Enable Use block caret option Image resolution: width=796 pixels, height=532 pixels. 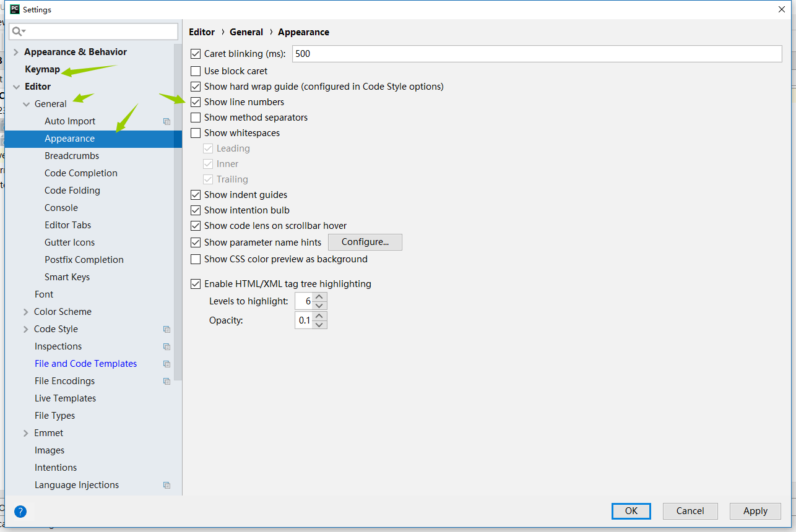click(196, 71)
